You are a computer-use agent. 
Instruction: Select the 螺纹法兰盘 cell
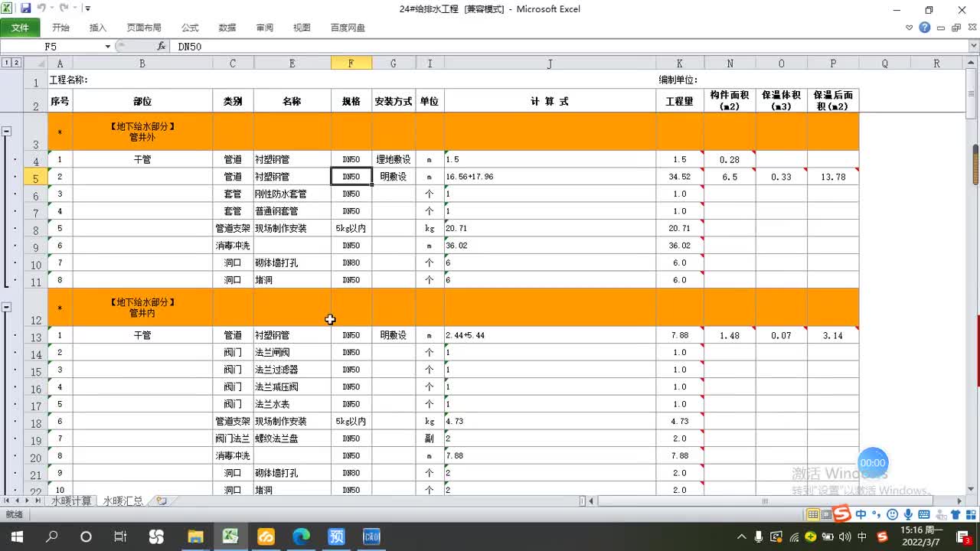[292, 439]
